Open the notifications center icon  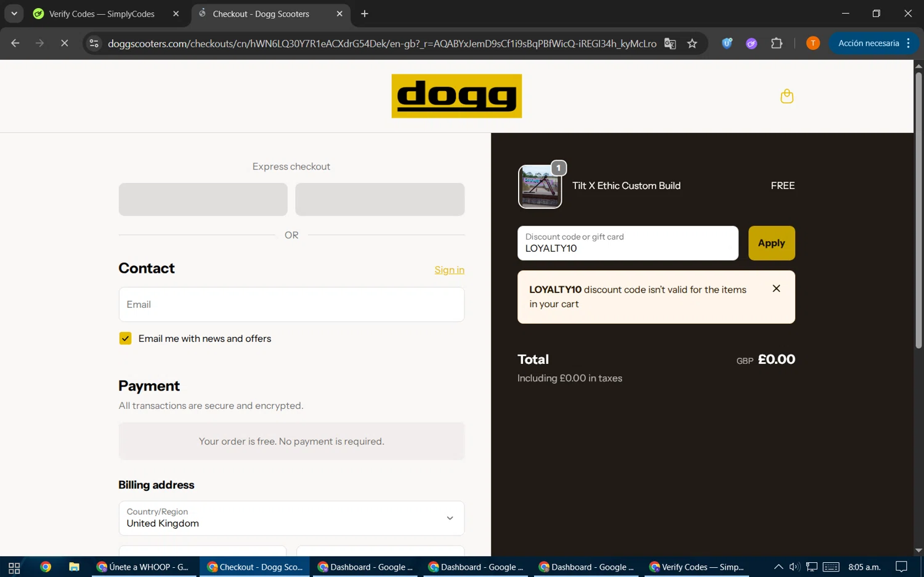901,567
